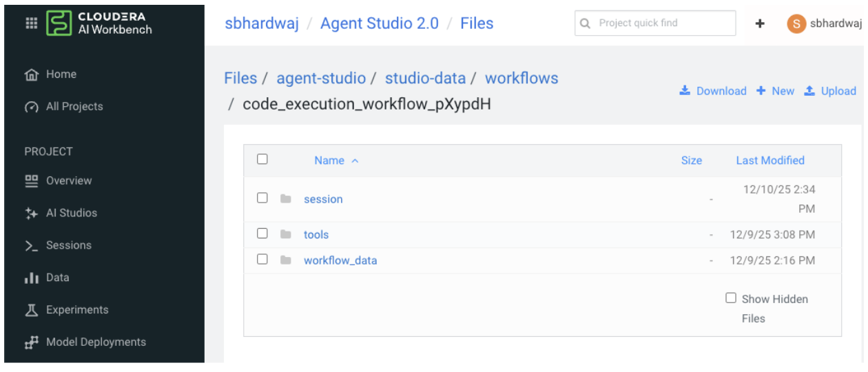Screen dimensions: 868x372
Task: Sort by Name column ascending arrow
Action: tap(355, 161)
